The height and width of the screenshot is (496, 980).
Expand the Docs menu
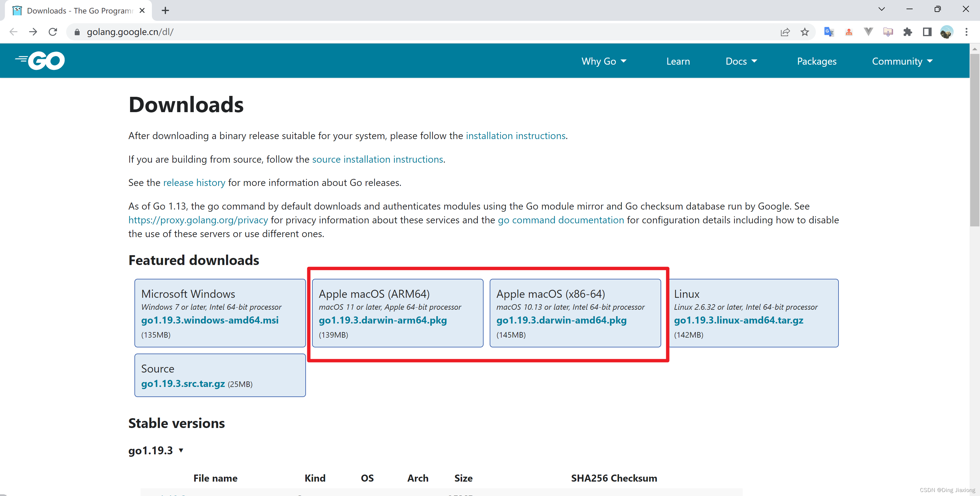[741, 61]
